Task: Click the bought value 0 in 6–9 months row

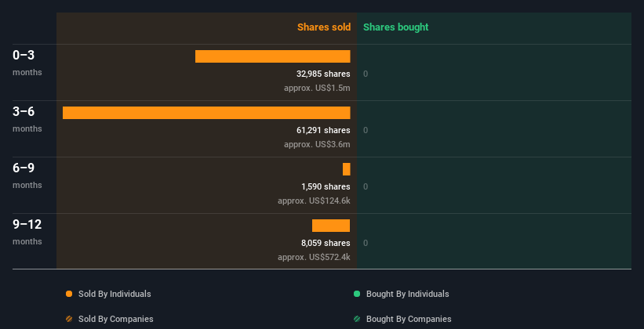Action: click(366, 187)
